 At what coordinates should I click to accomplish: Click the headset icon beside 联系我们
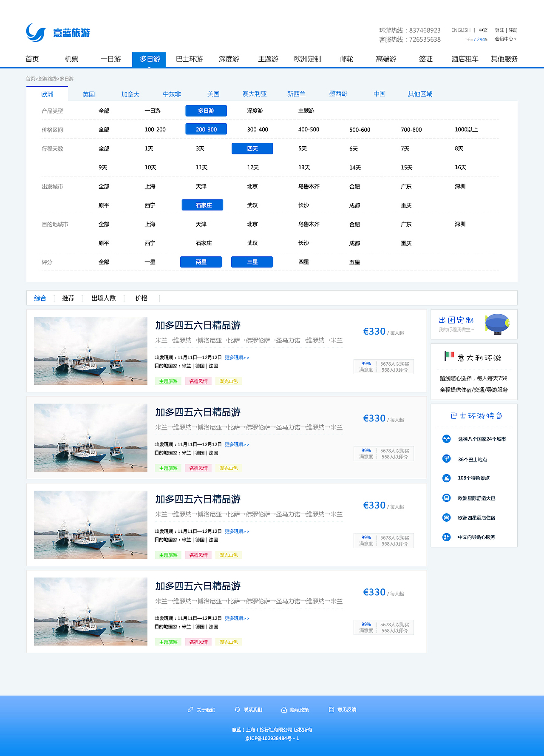tap(237, 710)
